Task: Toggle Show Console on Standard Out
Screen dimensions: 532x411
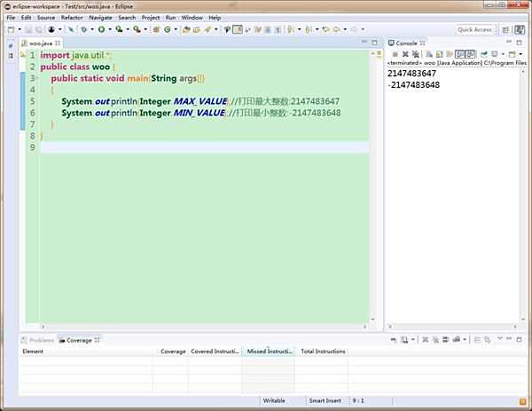Action: (459, 54)
